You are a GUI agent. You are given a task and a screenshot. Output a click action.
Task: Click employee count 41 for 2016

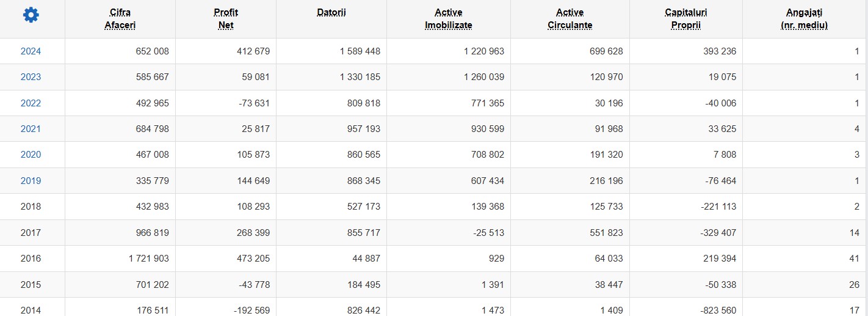(x=854, y=259)
